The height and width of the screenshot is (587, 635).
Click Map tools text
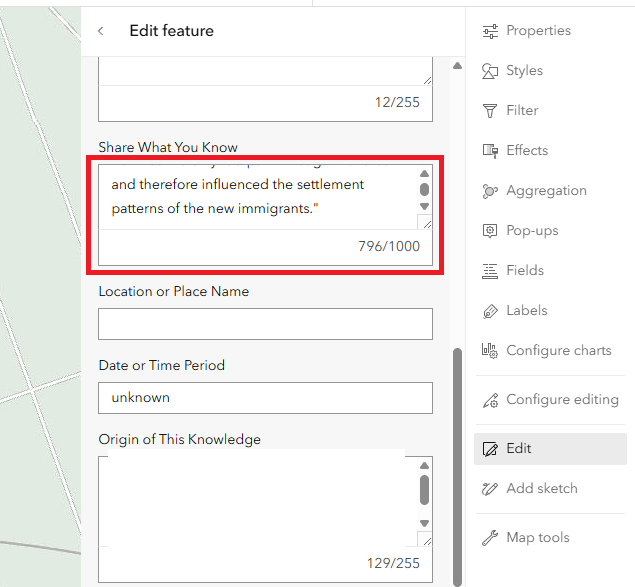(538, 538)
